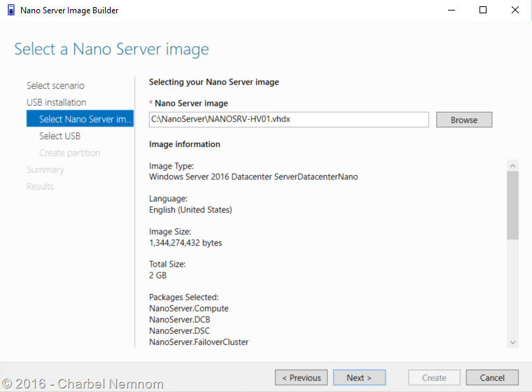The width and height of the screenshot is (532, 392).
Task: Close the Nano Server Image Builder window
Action: click(x=514, y=10)
